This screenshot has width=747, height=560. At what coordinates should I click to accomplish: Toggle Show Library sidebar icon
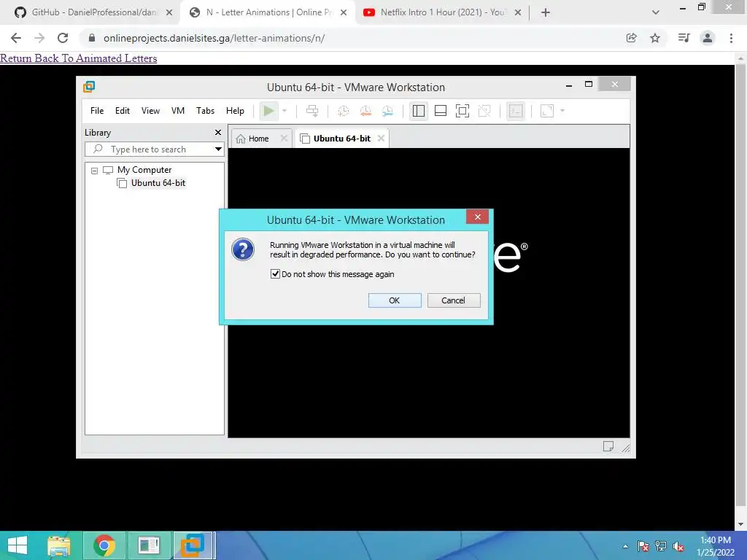(x=419, y=111)
